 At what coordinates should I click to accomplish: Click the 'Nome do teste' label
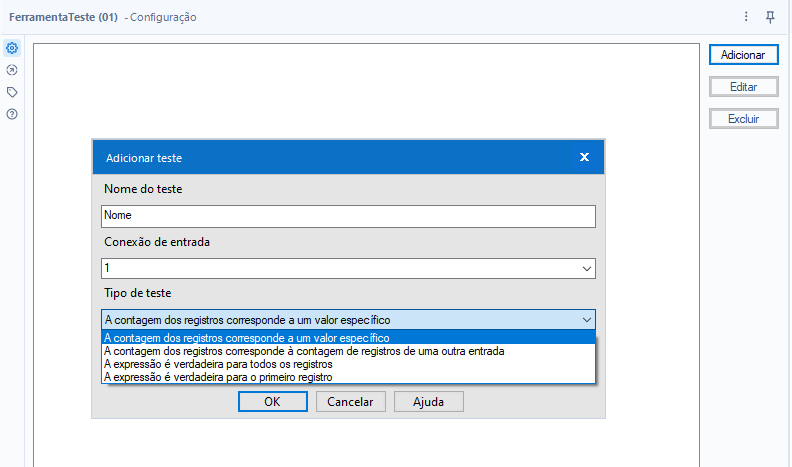click(143, 189)
